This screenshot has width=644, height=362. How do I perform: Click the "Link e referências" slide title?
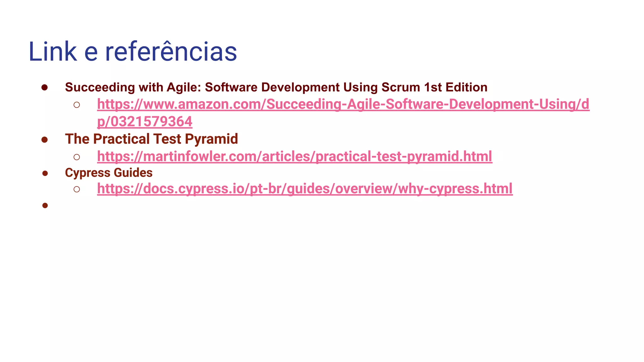tap(133, 52)
